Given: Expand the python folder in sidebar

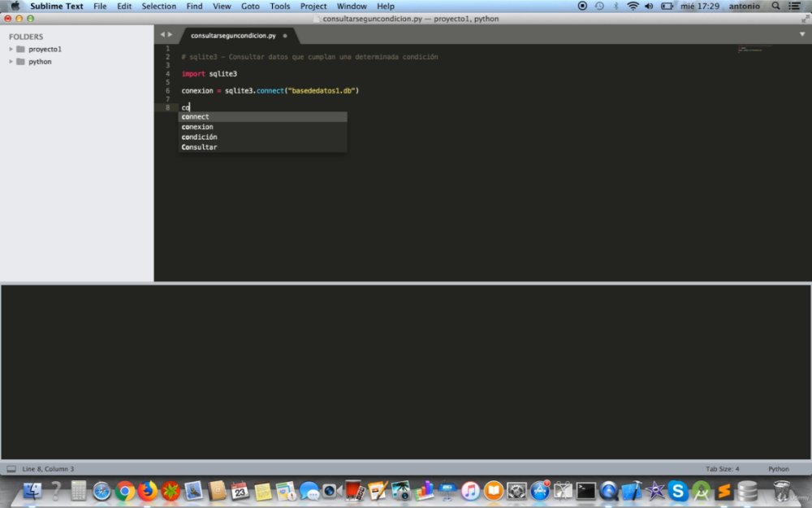Looking at the screenshot, I should 11,62.
